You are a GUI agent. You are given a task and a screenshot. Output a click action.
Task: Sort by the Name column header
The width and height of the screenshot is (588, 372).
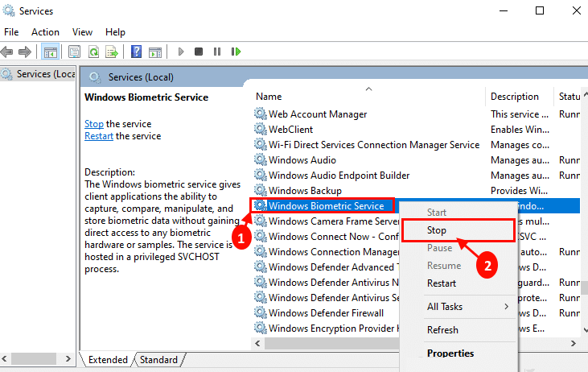[x=368, y=97]
